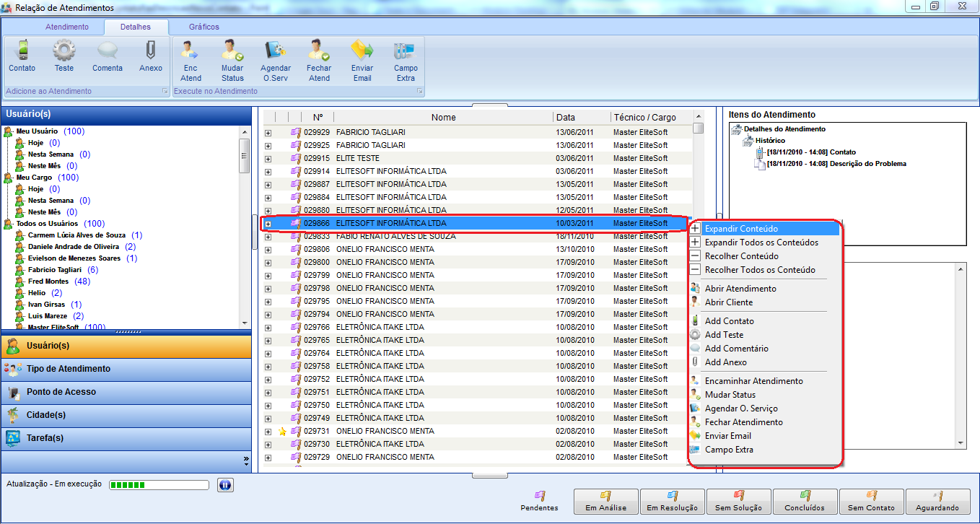Viewport: 980px width, 524px height.
Task: Pause the update with the pause button
Action: pyautogui.click(x=224, y=485)
